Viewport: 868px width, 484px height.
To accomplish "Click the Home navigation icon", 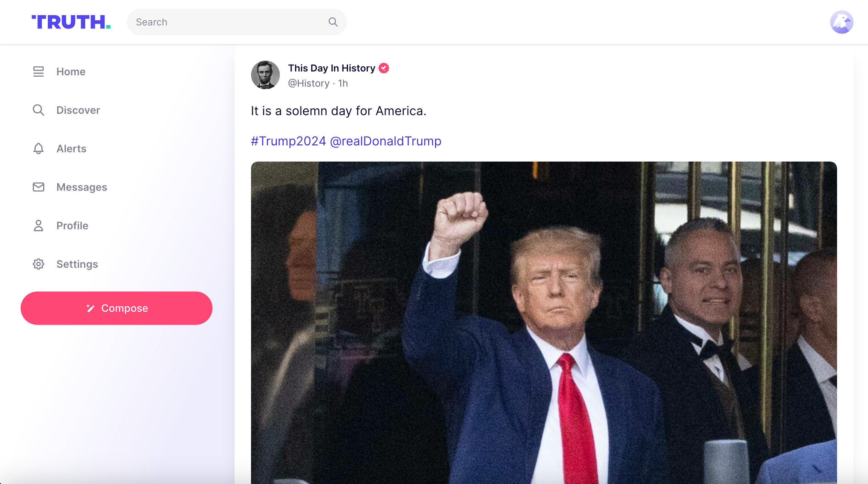I will 38,71.
